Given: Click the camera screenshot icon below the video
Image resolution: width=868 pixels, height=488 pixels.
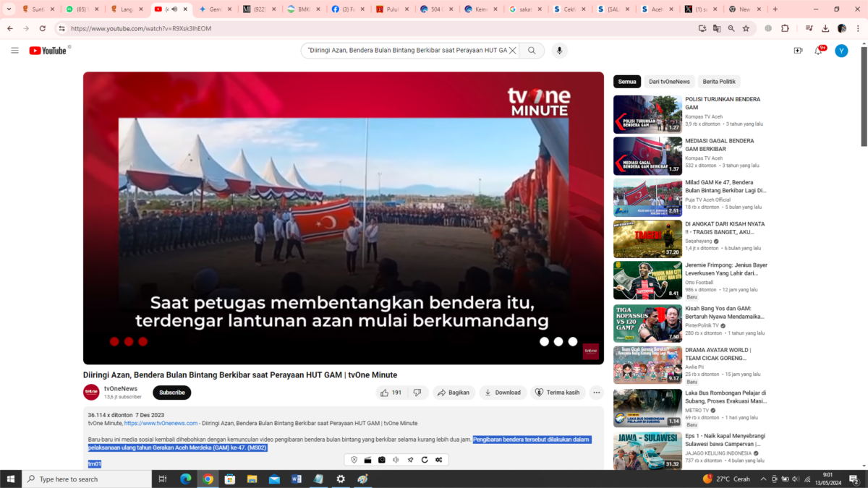Looking at the screenshot, I should [x=381, y=459].
